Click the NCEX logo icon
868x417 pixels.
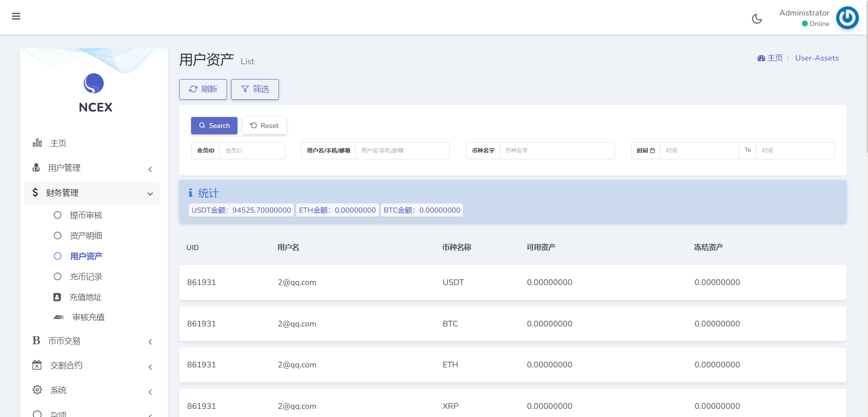[94, 83]
